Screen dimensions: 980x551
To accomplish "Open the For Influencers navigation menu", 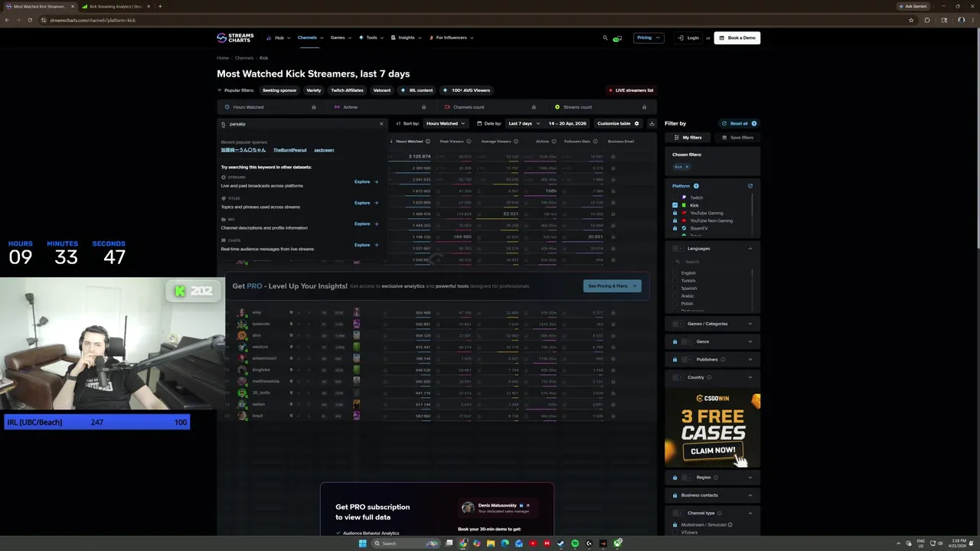I will (451, 37).
